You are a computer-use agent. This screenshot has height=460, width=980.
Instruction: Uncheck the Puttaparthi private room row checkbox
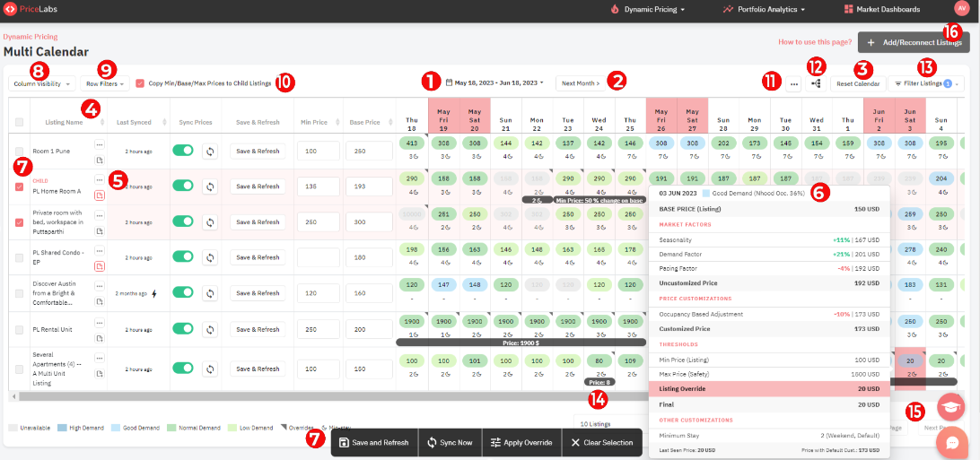point(20,222)
